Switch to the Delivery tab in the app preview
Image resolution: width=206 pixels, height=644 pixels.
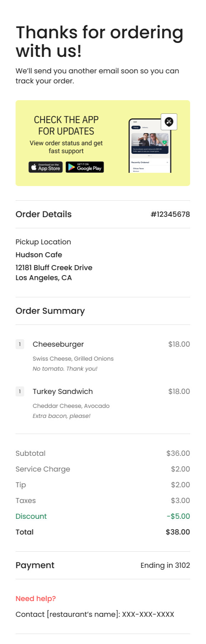point(145,127)
